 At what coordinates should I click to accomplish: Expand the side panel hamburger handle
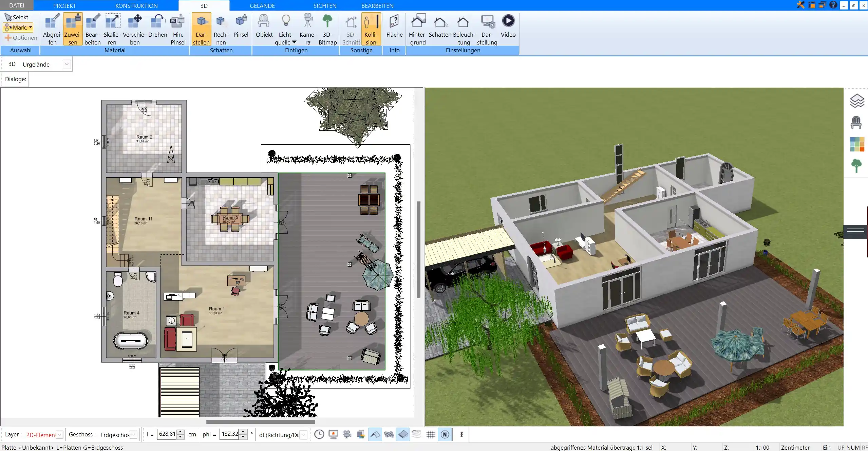(855, 232)
